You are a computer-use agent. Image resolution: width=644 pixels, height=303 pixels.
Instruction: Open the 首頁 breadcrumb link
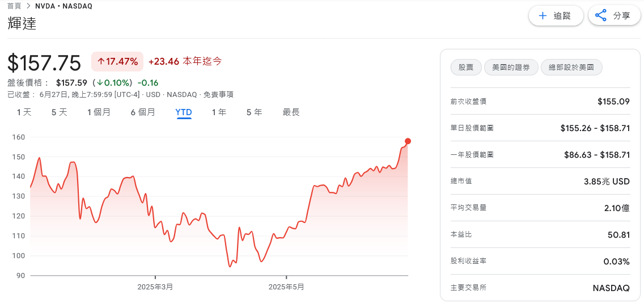14,6
